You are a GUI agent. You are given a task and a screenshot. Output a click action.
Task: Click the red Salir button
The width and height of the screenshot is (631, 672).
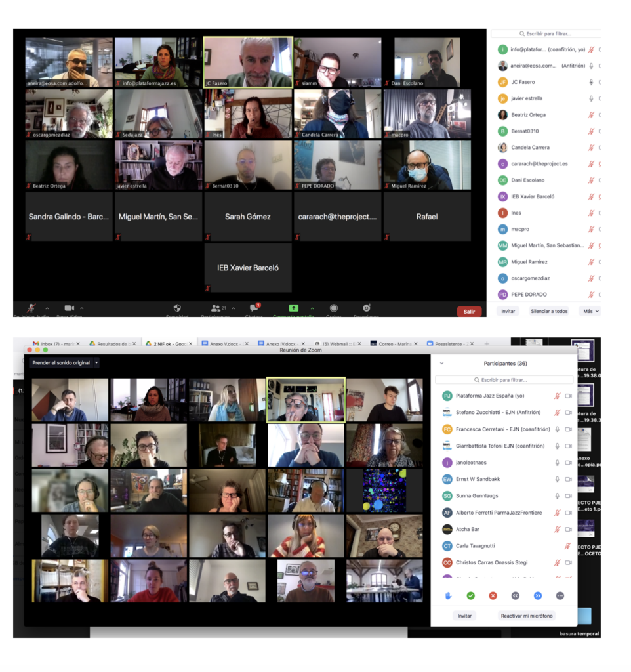pos(469,311)
